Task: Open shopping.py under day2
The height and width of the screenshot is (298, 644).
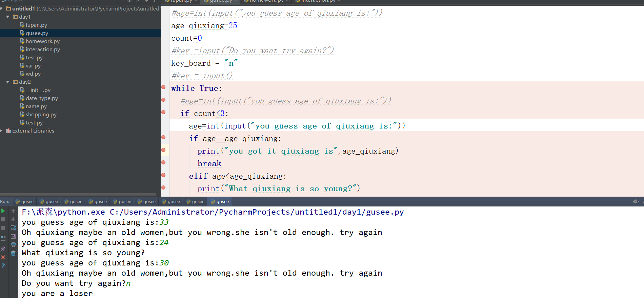Action: [41, 114]
